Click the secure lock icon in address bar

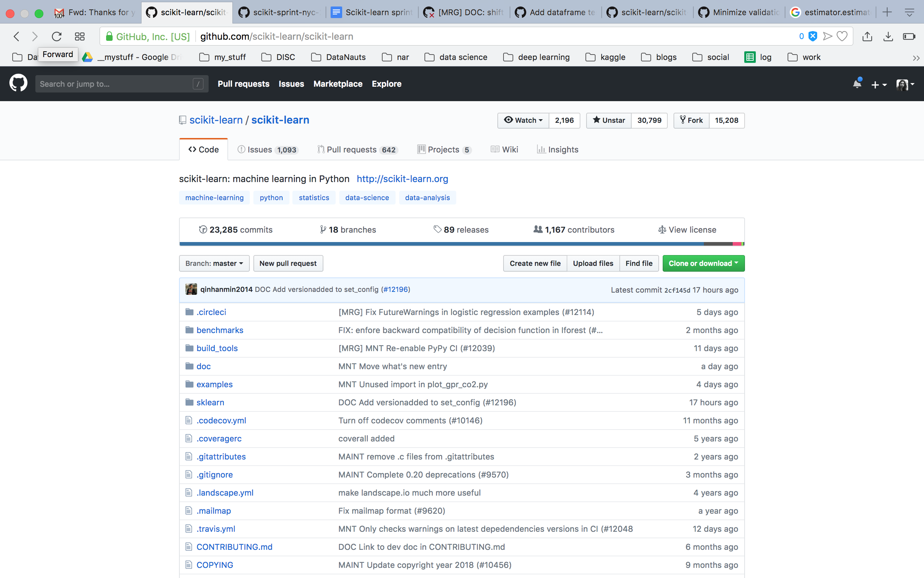pyautogui.click(x=109, y=36)
